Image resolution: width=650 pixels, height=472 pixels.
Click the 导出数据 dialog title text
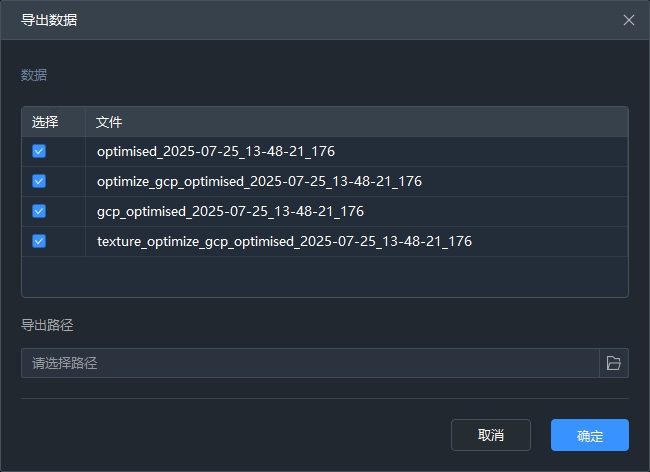[49, 20]
